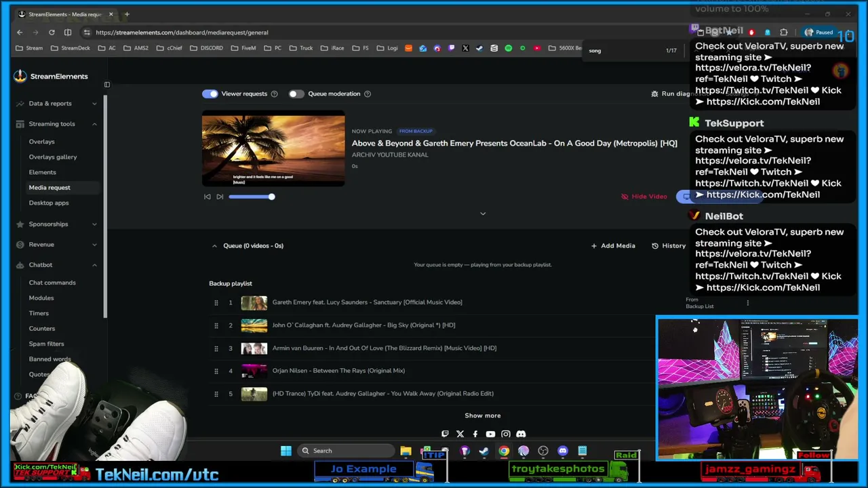Open Overlays gallery in sidebar
868x488 pixels.
click(x=53, y=157)
